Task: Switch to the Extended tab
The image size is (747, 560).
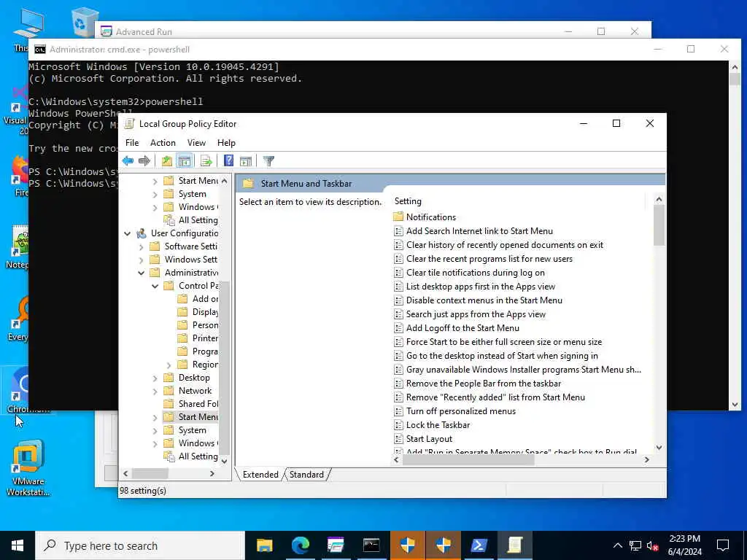Action: click(x=260, y=474)
